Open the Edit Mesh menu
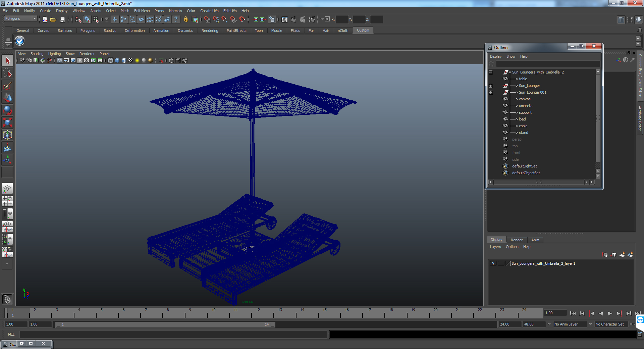This screenshot has width=644, height=349. click(142, 11)
